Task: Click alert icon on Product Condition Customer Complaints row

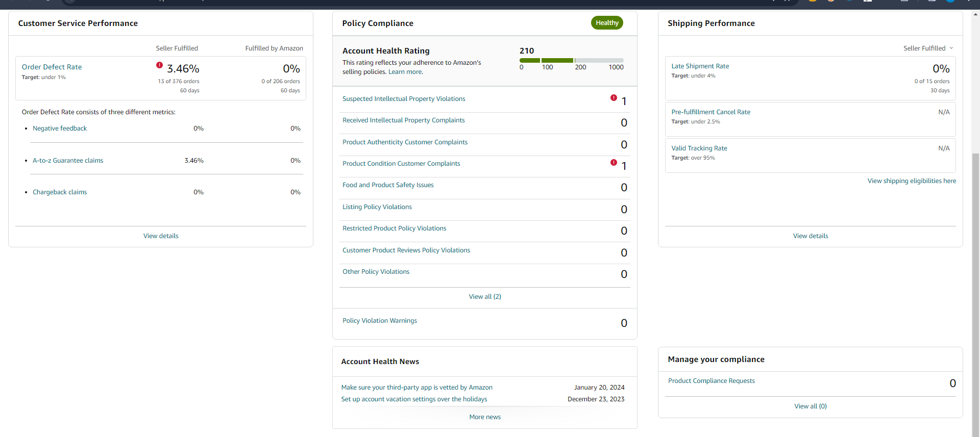Action: click(x=614, y=162)
